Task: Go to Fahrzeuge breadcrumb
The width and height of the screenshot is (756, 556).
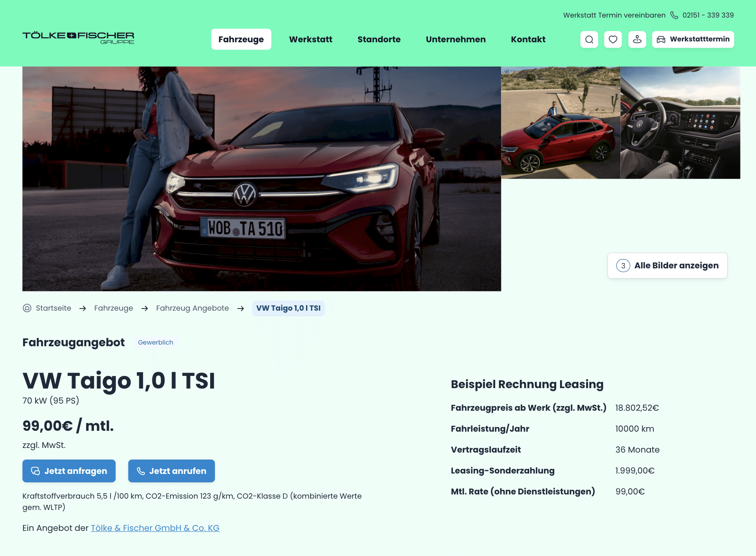Action: [x=113, y=308]
